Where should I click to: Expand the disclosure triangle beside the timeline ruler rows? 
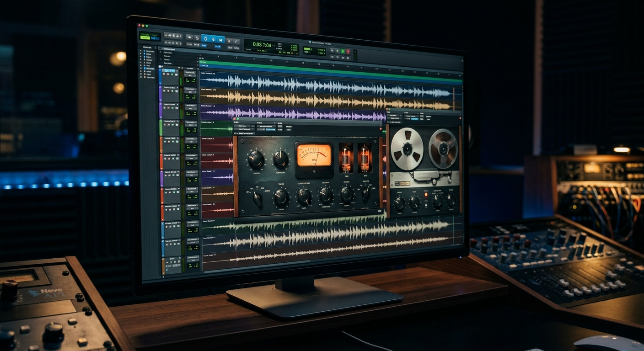pos(160,52)
